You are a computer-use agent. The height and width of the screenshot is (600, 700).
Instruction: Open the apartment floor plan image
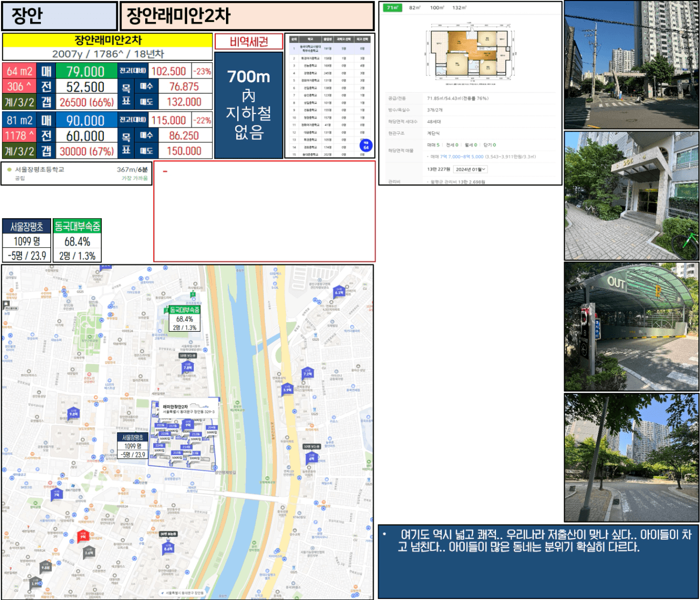470,54
